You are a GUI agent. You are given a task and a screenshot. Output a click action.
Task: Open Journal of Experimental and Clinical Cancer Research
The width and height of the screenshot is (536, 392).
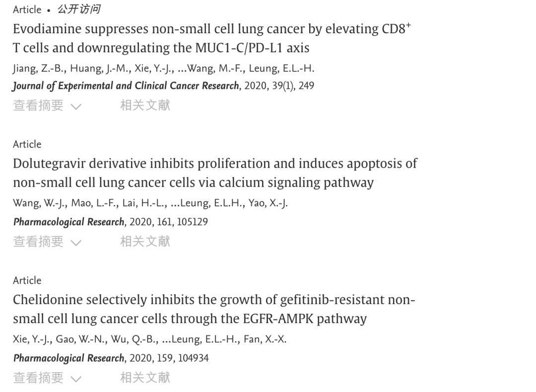126,86
